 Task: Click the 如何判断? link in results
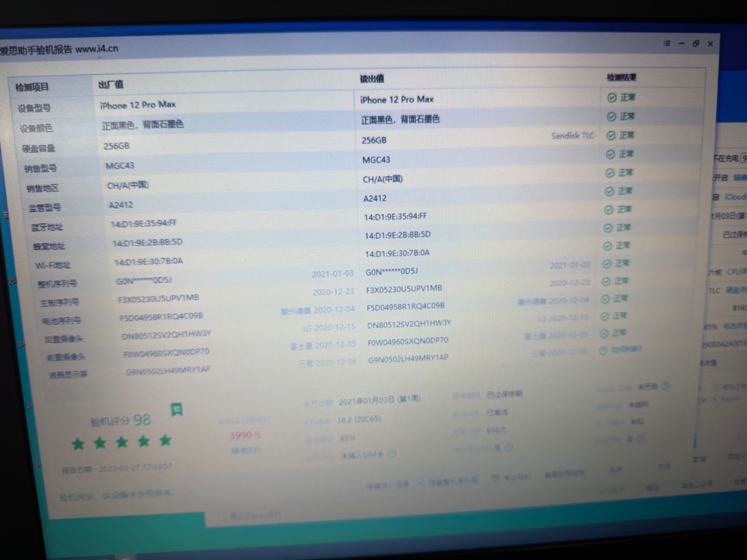coord(626,350)
